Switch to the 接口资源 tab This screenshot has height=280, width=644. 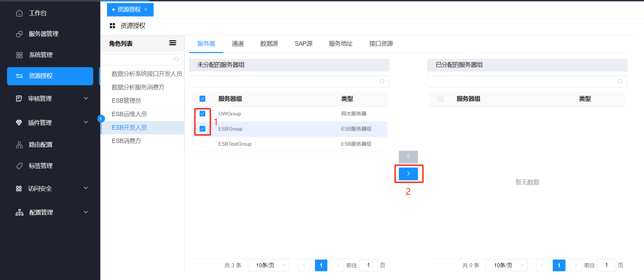coord(381,44)
